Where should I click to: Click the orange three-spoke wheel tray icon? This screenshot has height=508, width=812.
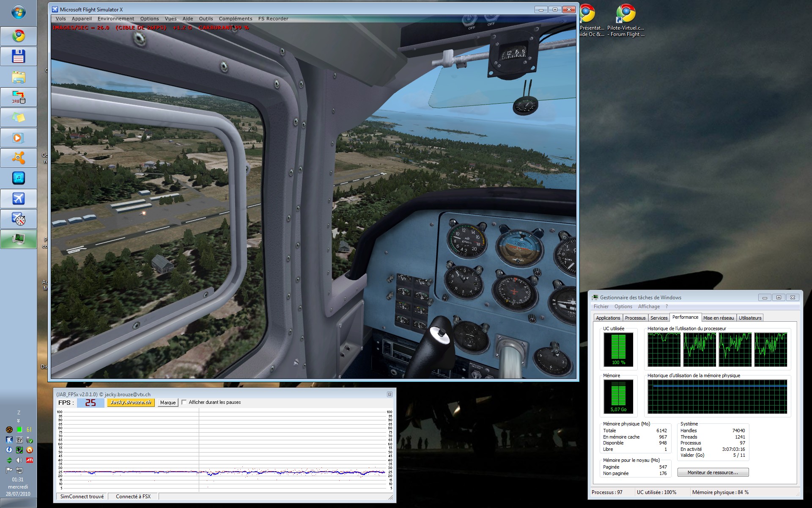coord(9,430)
